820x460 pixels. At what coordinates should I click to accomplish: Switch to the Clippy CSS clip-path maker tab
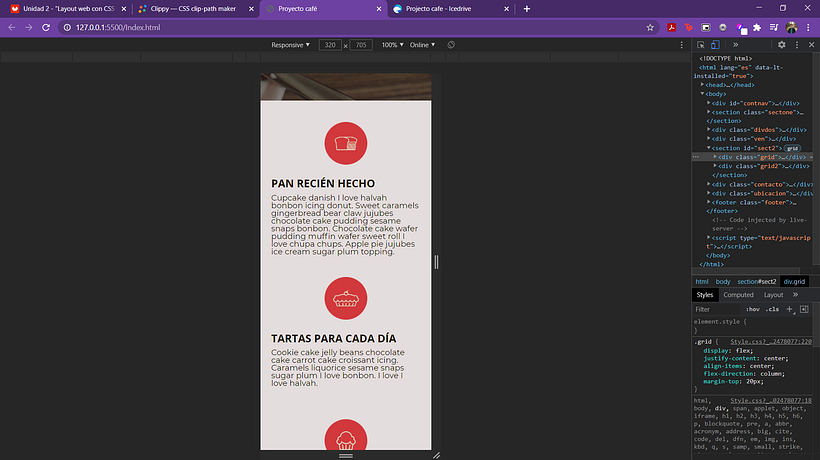193,9
